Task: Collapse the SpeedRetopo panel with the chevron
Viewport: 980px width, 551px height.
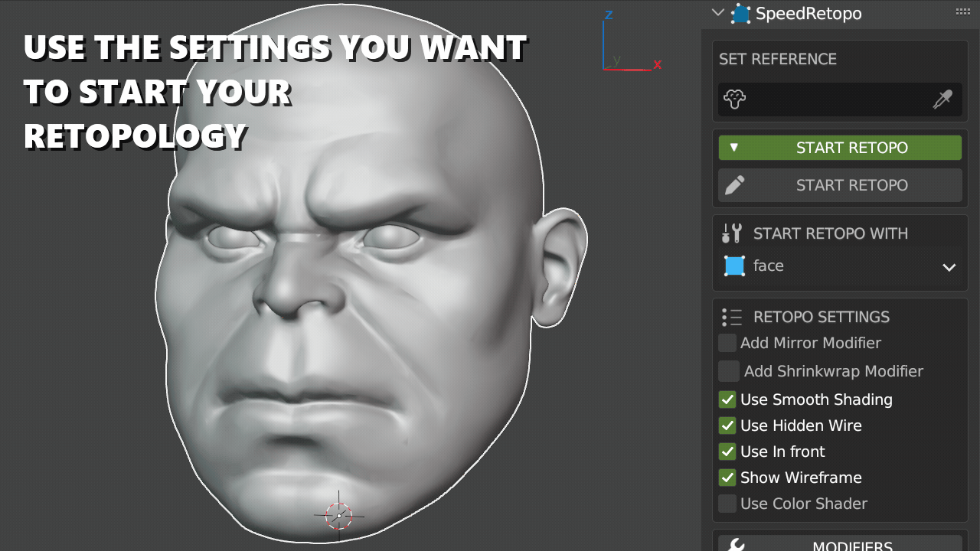Action: [717, 12]
